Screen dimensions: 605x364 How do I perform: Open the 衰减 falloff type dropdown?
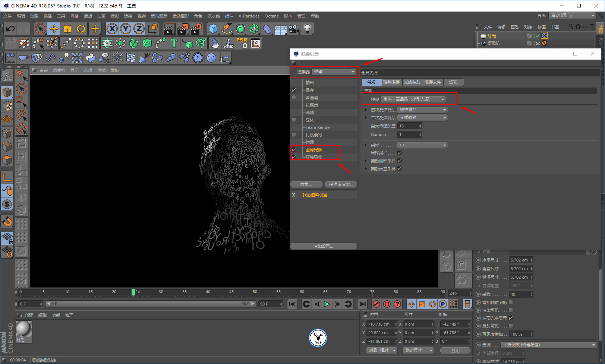tap(548, 345)
